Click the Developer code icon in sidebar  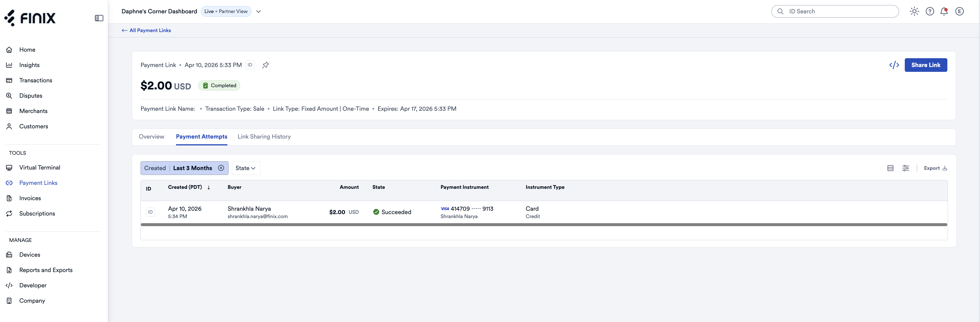pos(9,285)
